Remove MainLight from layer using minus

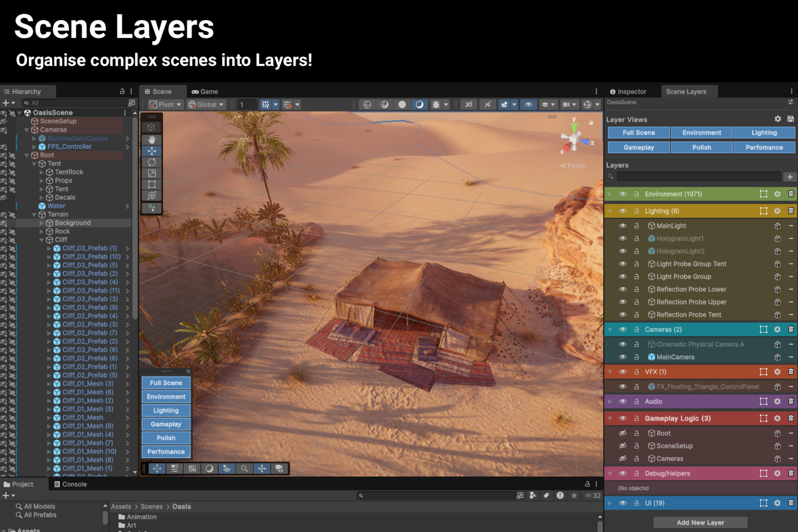coord(791,226)
